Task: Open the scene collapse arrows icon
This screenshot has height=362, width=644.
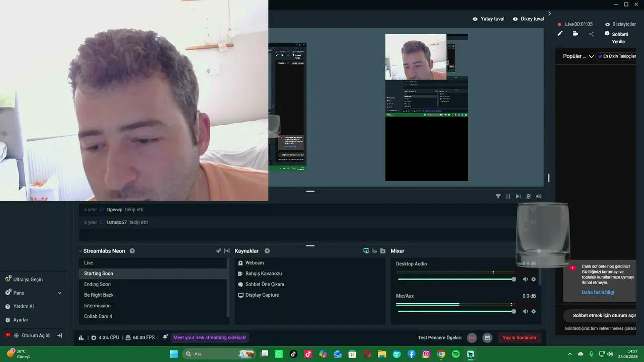Action: [227, 251]
